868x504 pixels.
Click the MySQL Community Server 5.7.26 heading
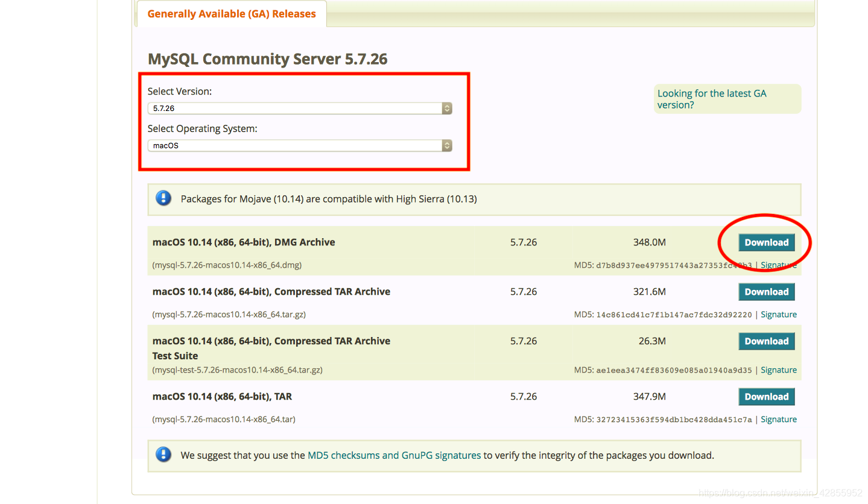click(268, 59)
